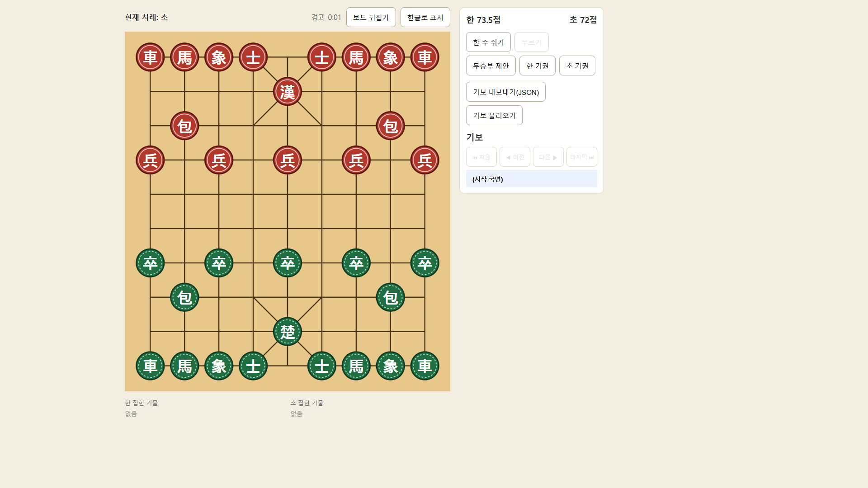Select the green 包 cannon on the left
Screen dimensions: 868x488
click(184, 297)
